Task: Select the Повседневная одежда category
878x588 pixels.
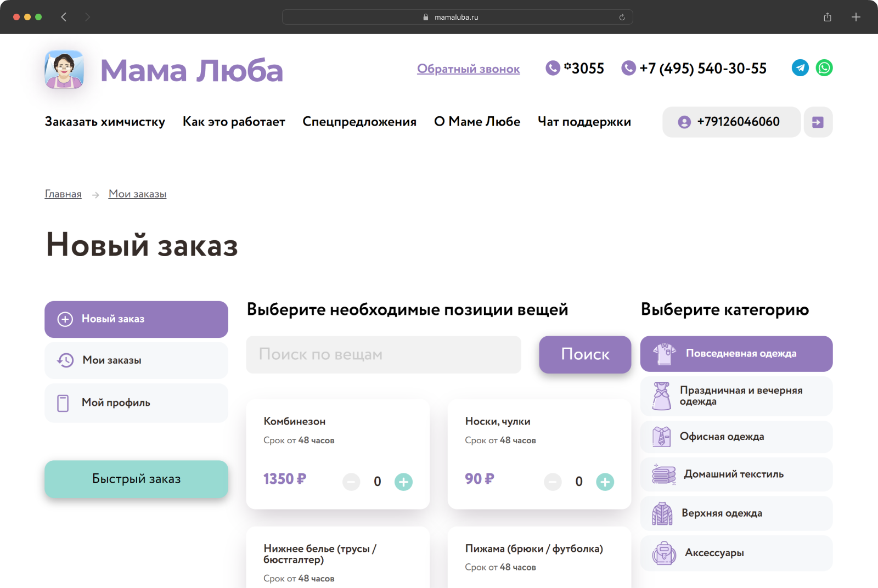Action: coord(736,354)
